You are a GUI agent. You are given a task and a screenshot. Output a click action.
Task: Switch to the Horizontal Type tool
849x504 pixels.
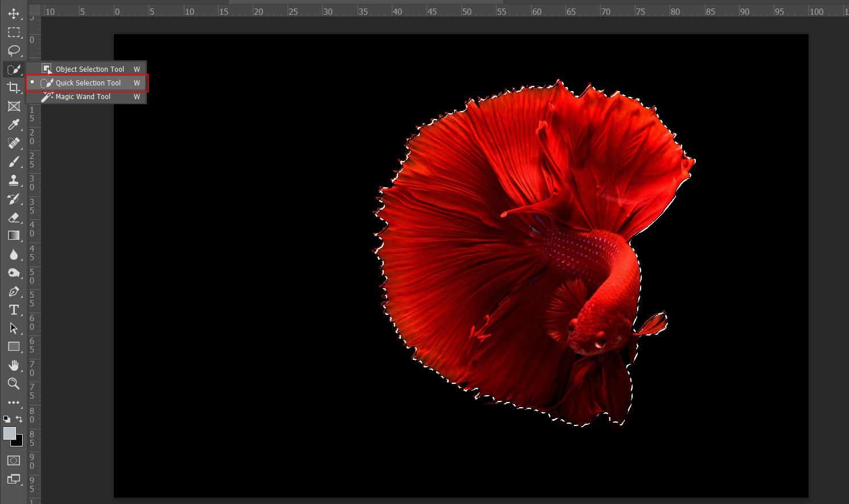coord(14,310)
